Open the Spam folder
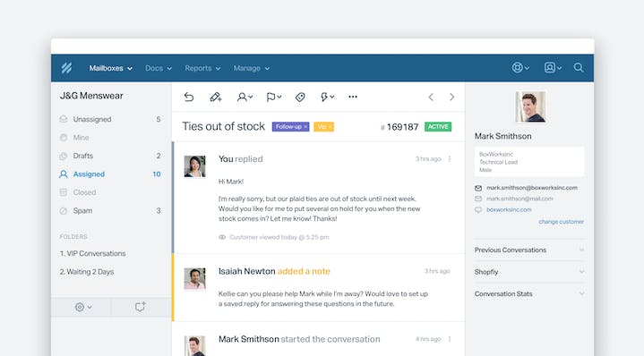 pos(110,211)
